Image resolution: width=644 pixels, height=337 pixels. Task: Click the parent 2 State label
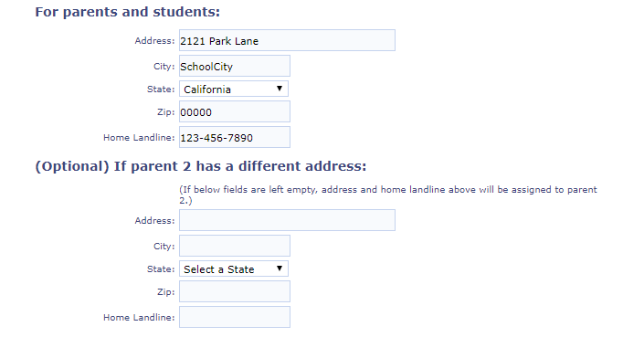click(x=161, y=269)
